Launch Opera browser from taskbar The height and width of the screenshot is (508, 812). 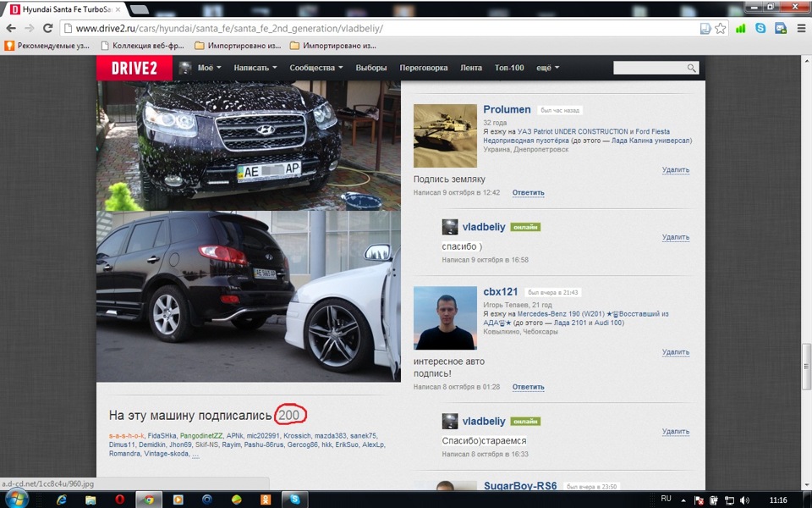[x=119, y=500]
